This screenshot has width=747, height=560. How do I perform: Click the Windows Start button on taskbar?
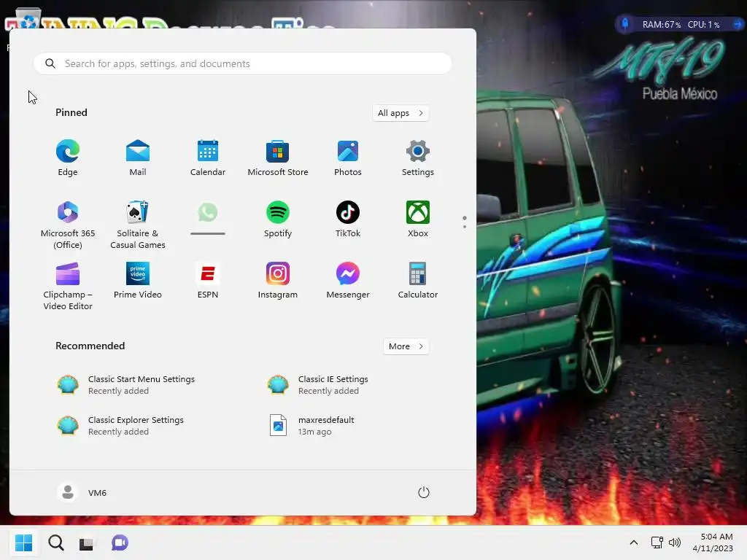coord(23,542)
